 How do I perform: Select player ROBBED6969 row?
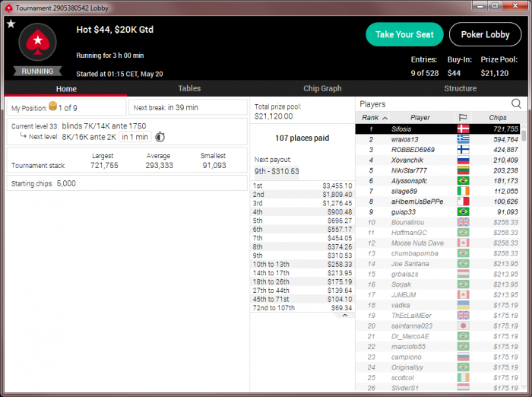(438, 150)
